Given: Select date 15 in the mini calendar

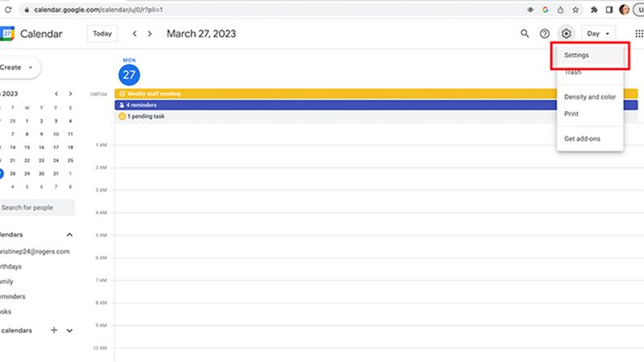Looking at the screenshot, I should click(42, 147).
